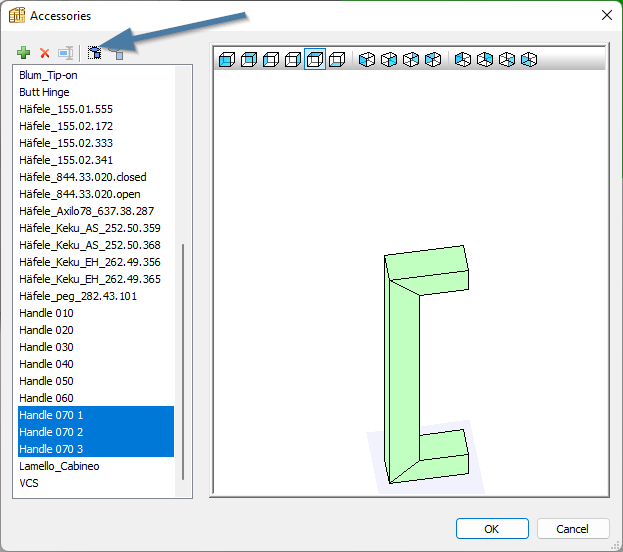Choose the third isometric view in last group
Screen dimensions: 623x552
click(507, 60)
